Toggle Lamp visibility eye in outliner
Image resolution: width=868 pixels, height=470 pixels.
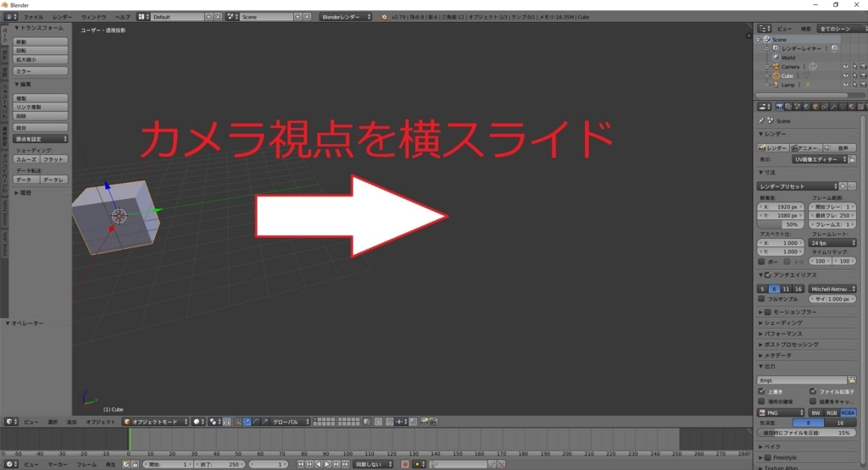click(x=845, y=85)
